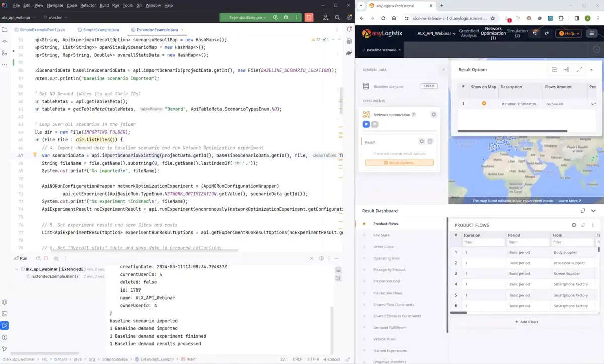Open the ExtendedExample run configuration dropdown

246,17
